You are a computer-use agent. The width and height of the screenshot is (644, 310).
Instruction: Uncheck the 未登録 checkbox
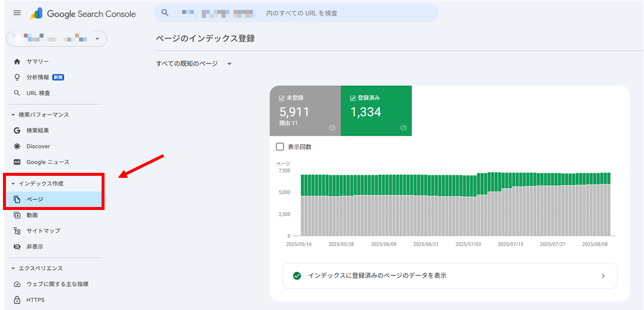click(x=282, y=98)
